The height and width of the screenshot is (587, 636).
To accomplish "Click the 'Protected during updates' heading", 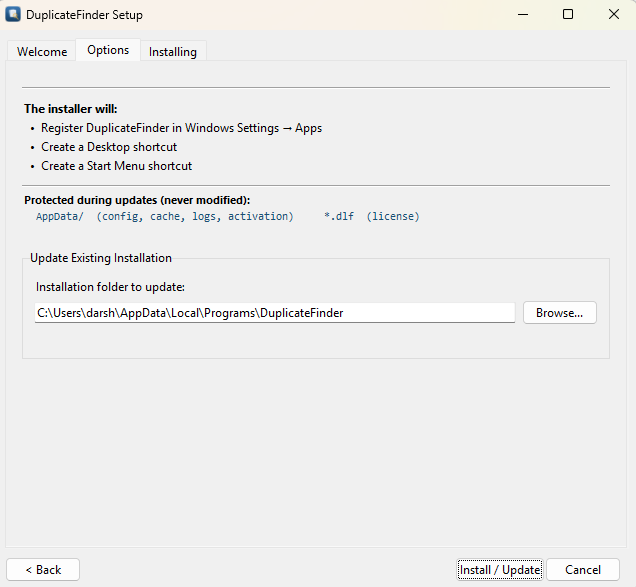I will [x=137, y=200].
